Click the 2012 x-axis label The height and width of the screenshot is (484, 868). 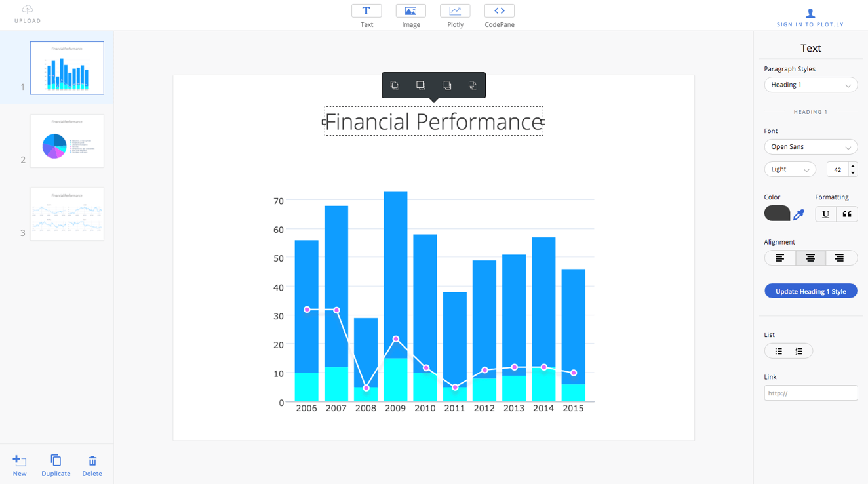click(x=484, y=408)
